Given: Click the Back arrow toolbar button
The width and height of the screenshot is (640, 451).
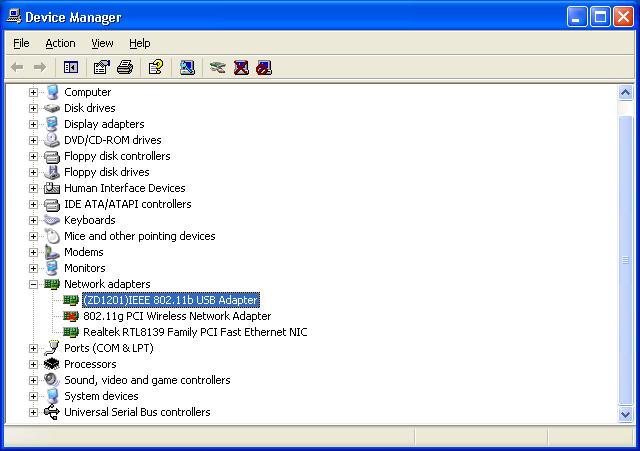Looking at the screenshot, I should pyautogui.click(x=17, y=67).
